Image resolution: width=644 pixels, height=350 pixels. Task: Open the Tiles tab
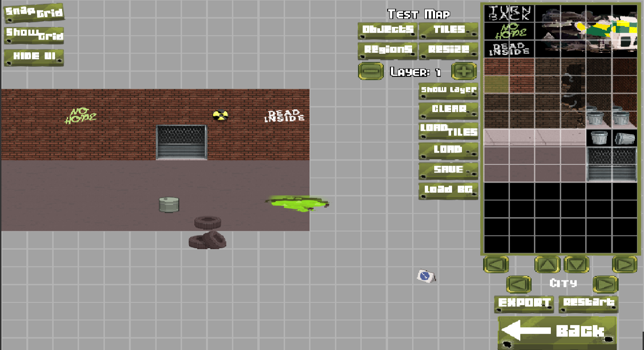click(x=449, y=30)
